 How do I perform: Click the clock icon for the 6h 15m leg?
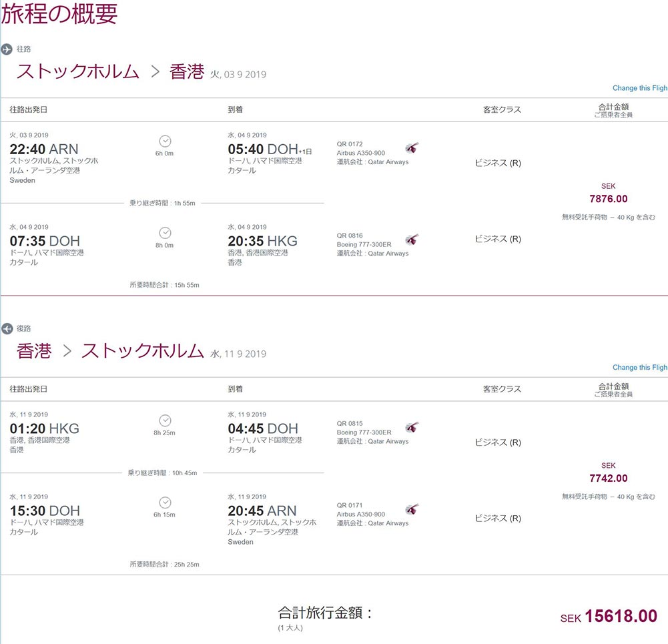pyautogui.click(x=164, y=503)
